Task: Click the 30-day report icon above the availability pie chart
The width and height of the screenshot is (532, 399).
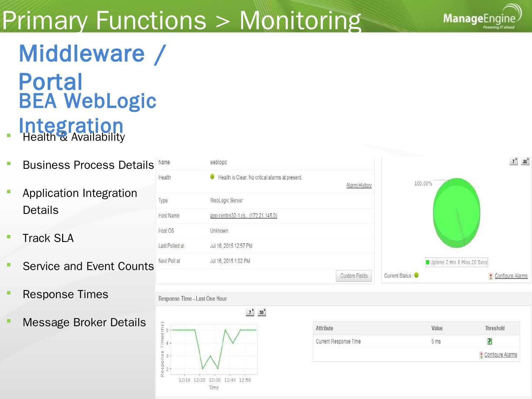Action: click(x=525, y=161)
